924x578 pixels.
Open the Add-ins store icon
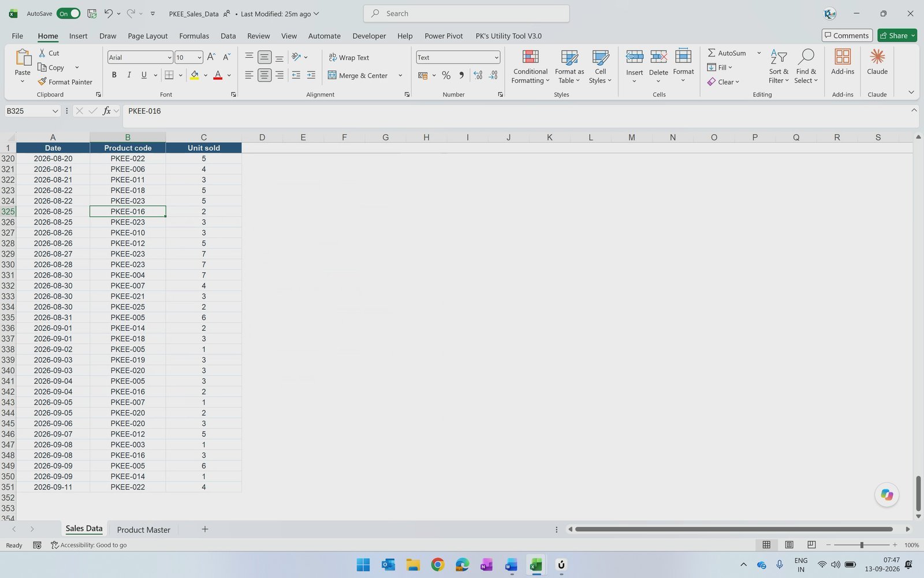coord(843,57)
